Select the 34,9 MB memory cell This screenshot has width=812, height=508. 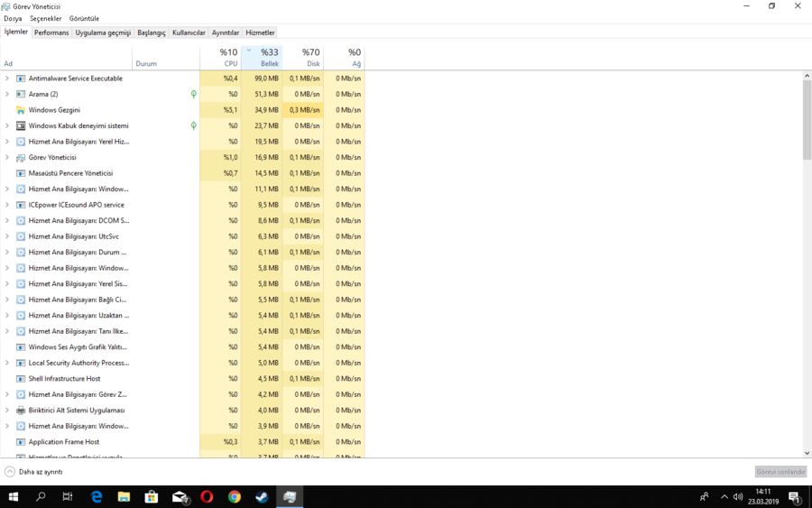tap(262, 110)
